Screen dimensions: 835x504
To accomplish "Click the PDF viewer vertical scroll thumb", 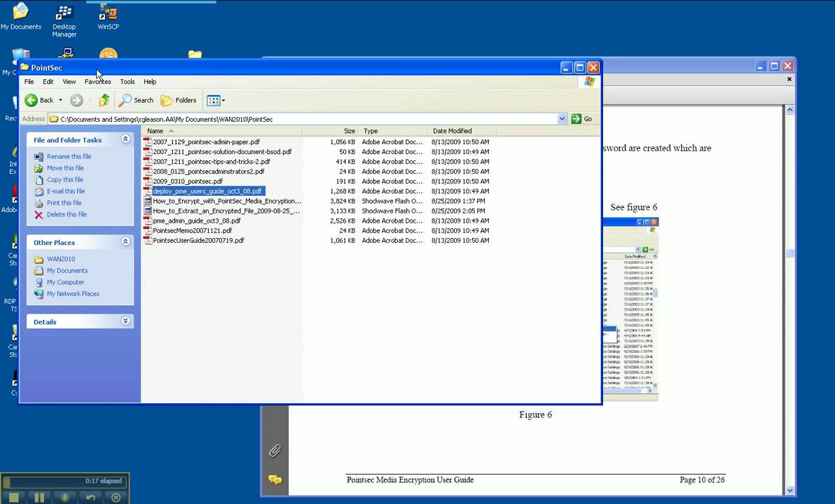I will (789, 254).
